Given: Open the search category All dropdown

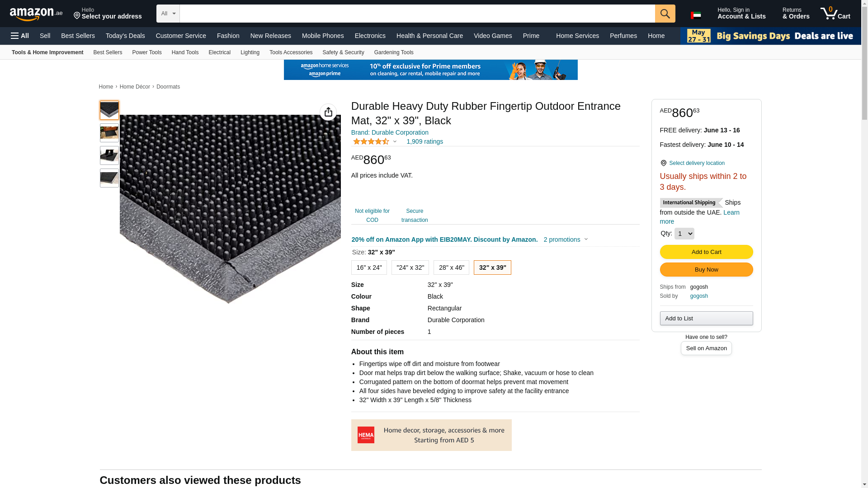Looking at the screenshot, I should click(x=168, y=14).
